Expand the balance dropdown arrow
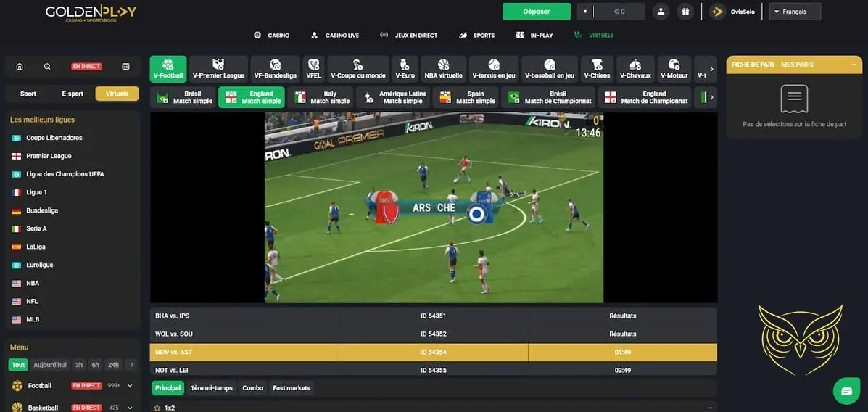 click(x=585, y=12)
